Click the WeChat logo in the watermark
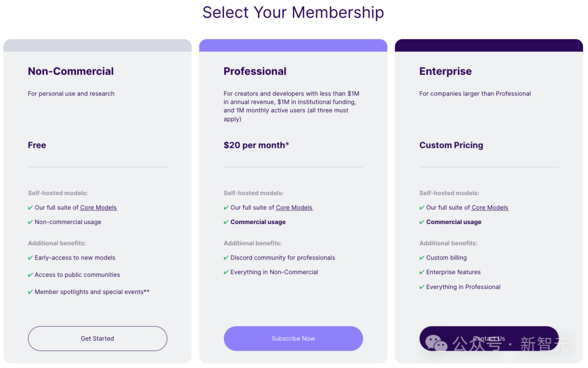The width and height of the screenshot is (588, 368). (x=436, y=343)
